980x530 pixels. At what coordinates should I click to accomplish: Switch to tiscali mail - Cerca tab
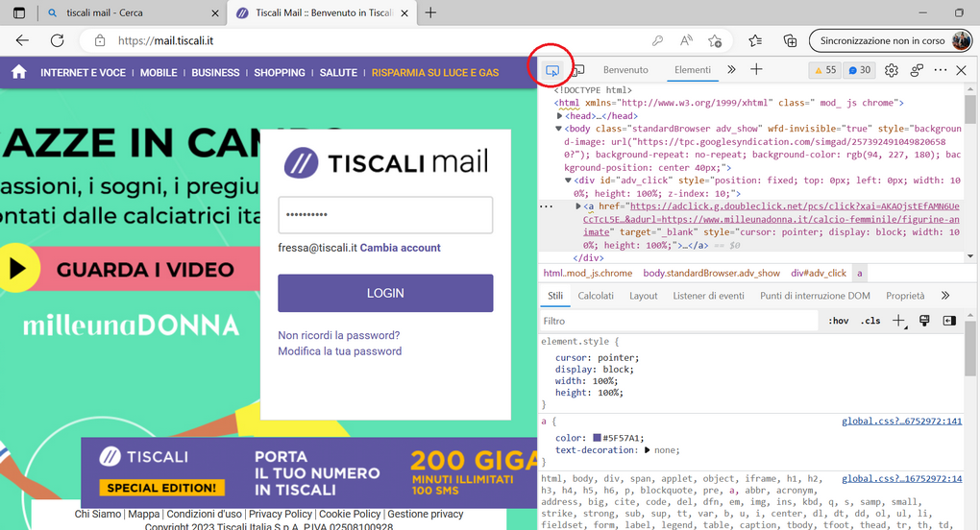coord(133,12)
